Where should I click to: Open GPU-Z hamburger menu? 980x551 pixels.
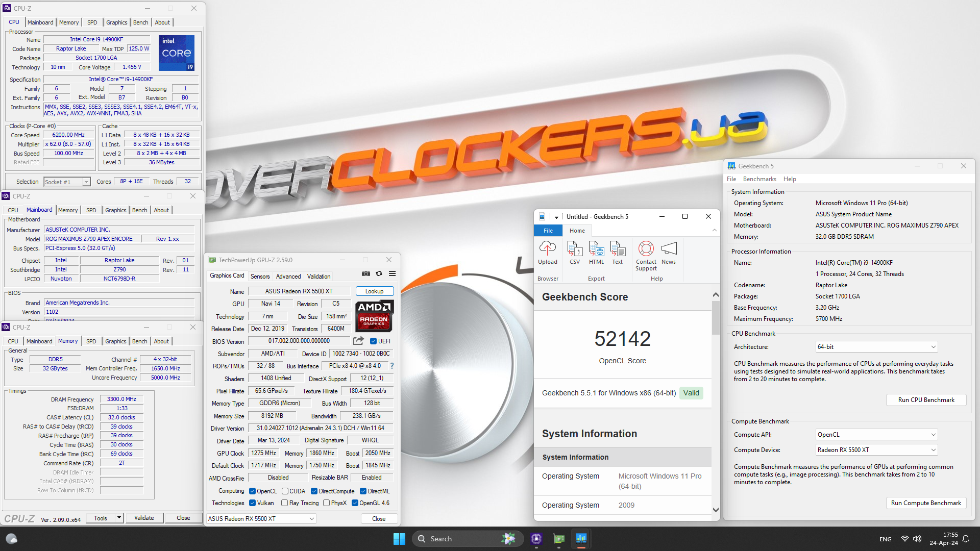point(392,274)
